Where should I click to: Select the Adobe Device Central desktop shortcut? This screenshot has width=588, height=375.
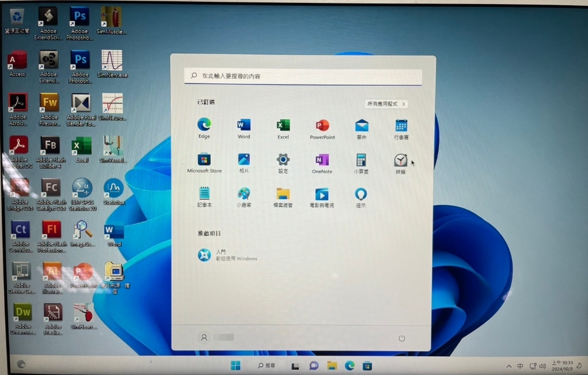[22, 278]
